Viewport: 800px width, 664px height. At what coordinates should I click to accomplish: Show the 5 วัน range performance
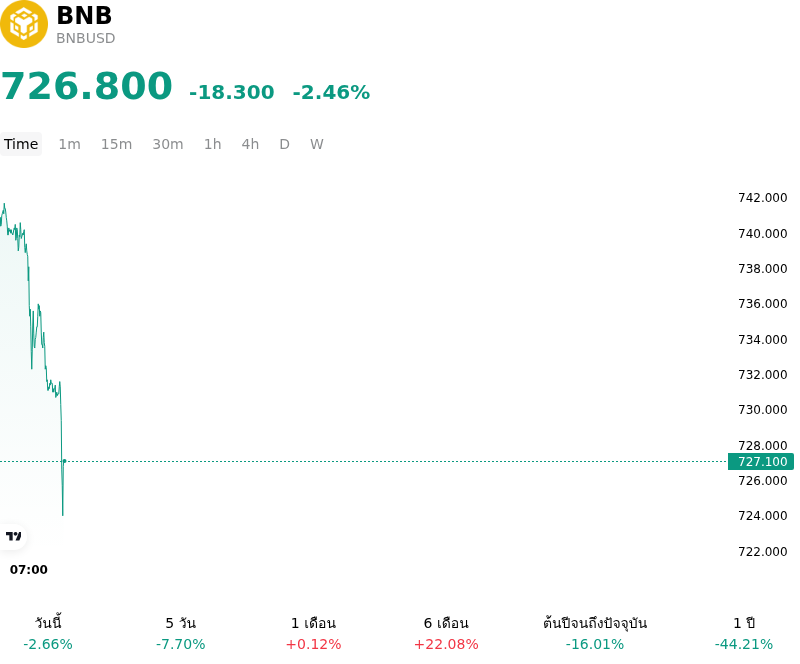(181, 633)
